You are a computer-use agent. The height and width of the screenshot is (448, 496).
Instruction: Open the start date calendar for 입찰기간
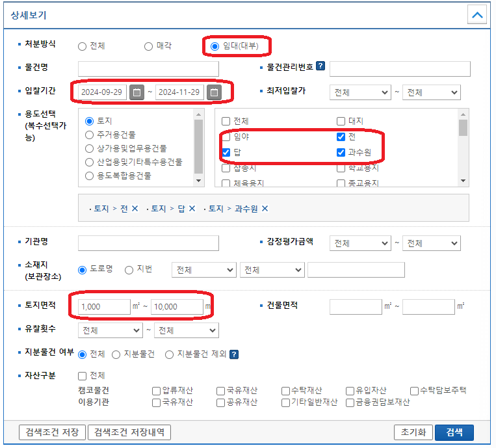click(x=137, y=92)
